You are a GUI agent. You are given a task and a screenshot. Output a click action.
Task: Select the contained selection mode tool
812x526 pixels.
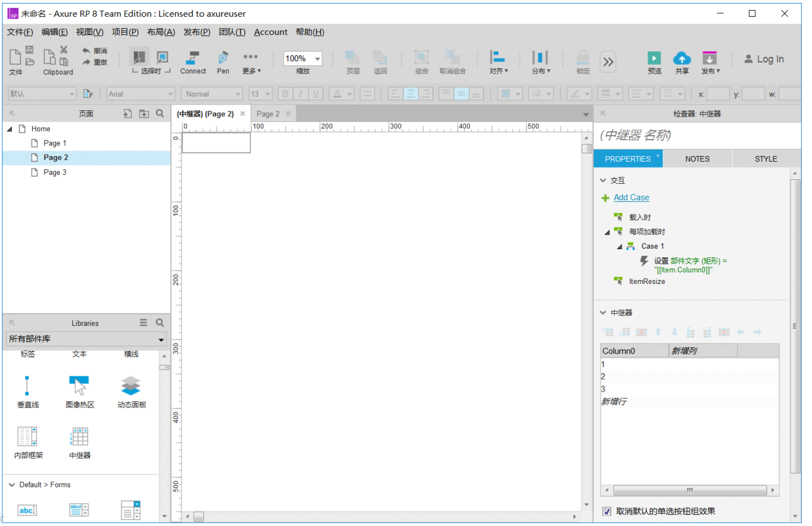click(162, 57)
